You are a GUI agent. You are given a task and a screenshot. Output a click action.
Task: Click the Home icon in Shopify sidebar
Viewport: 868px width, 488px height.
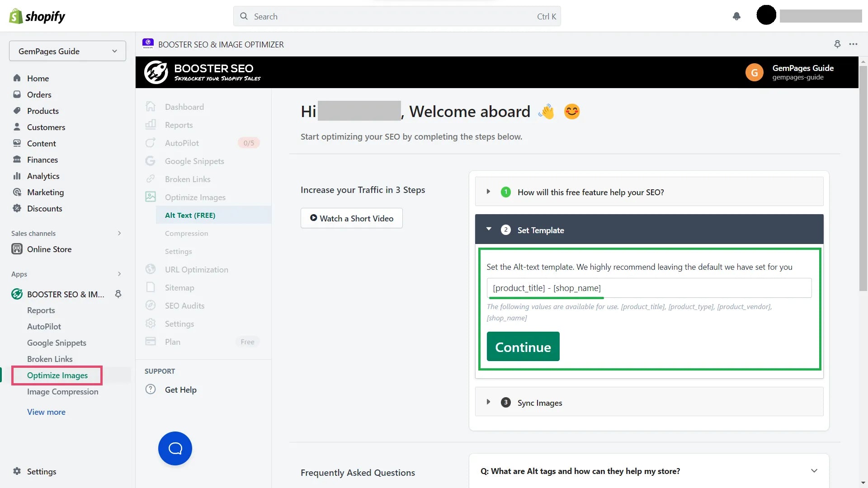[x=17, y=78]
